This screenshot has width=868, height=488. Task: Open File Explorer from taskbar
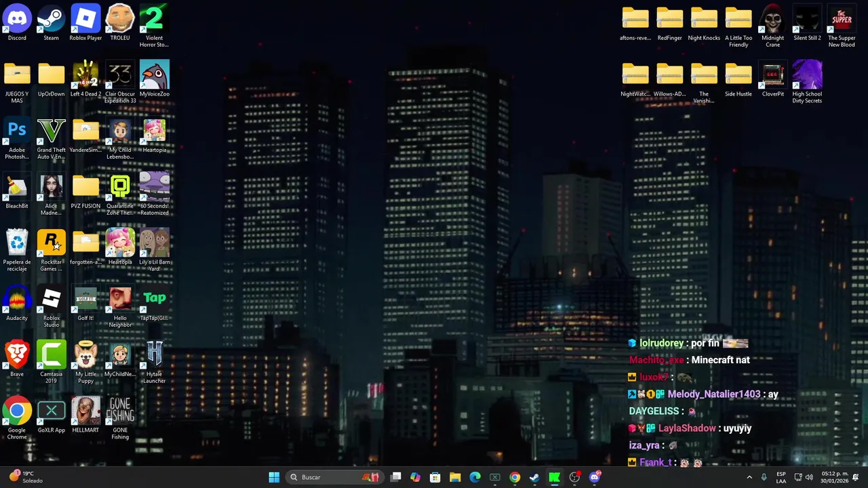(x=455, y=477)
